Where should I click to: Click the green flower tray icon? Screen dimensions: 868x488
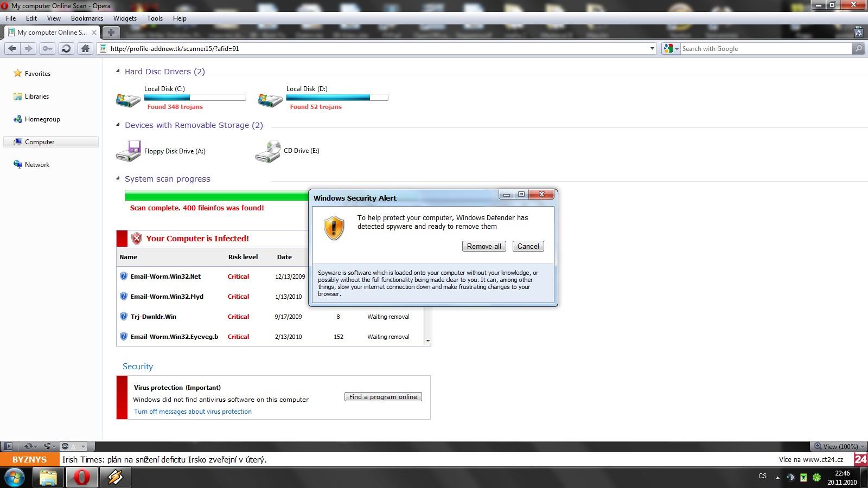816,477
